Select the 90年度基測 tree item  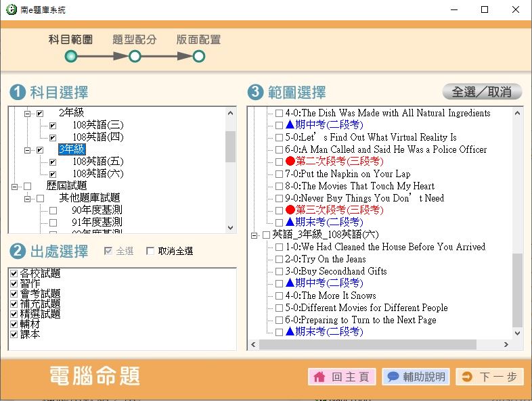point(97,210)
